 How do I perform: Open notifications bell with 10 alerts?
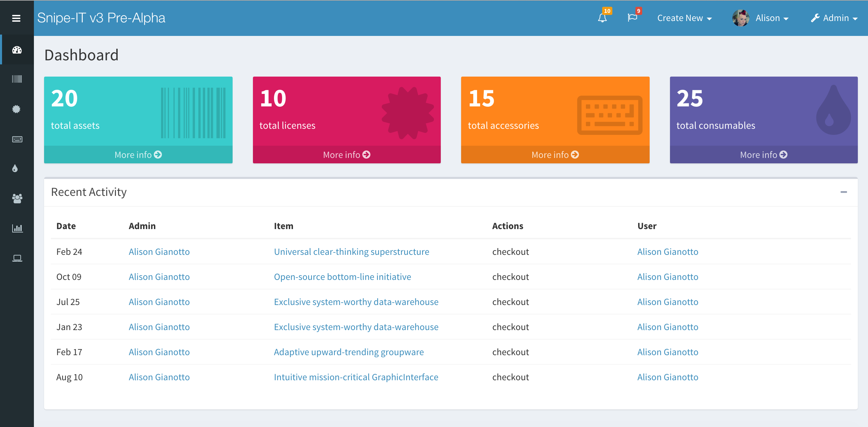(x=603, y=18)
